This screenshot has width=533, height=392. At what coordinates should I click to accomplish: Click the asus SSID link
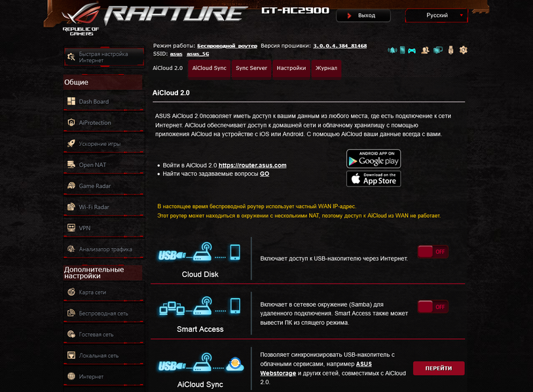tap(176, 54)
